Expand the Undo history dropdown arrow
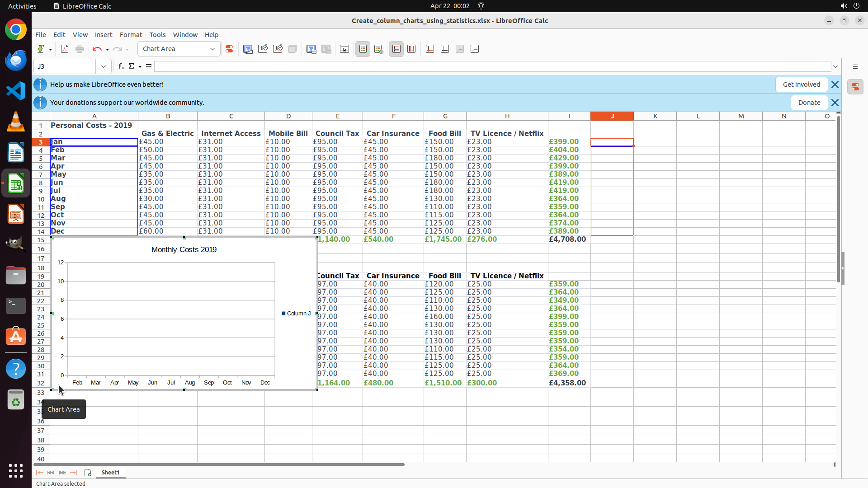Viewport: 868px width, 488px height. pyautogui.click(x=107, y=49)
